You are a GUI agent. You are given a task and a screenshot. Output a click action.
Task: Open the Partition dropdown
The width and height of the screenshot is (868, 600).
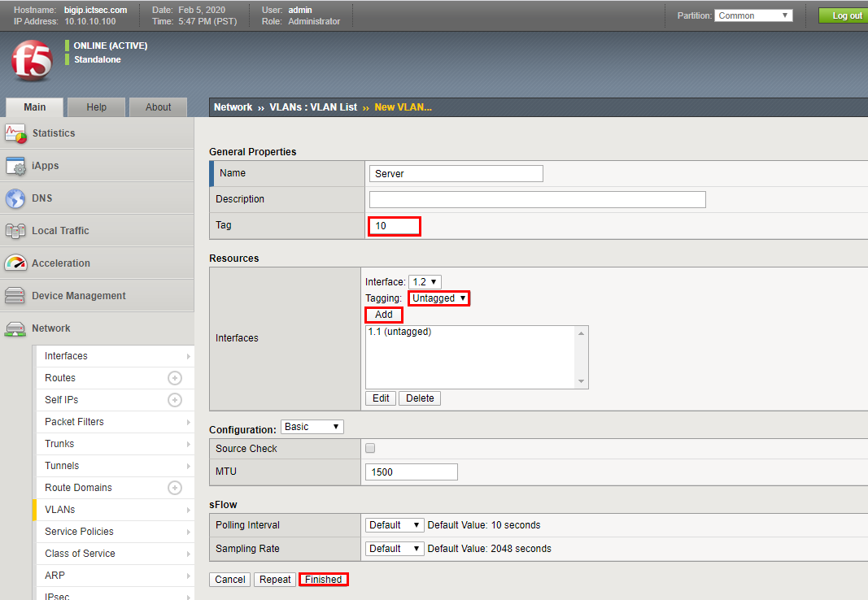point(753,15)
